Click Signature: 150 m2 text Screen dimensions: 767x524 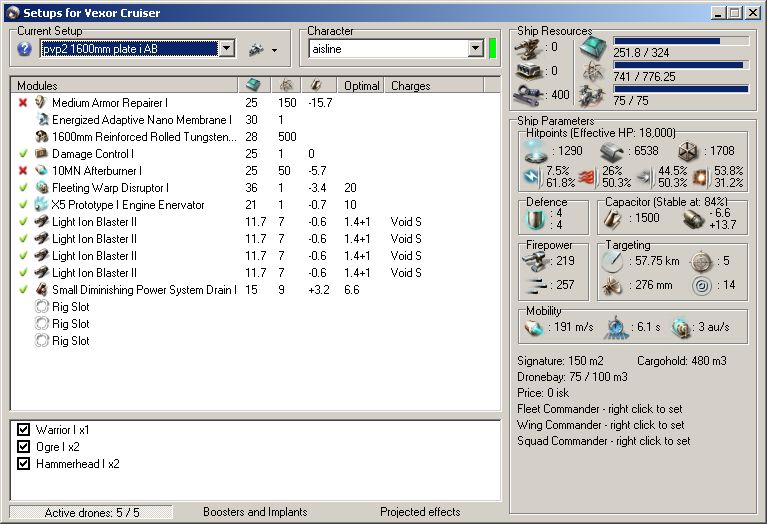click(x=560, y=361)
